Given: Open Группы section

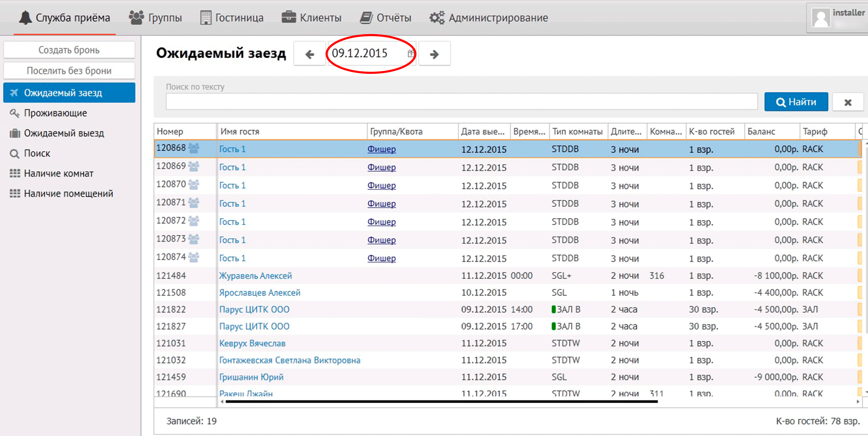Looking at the screenshot, I should coord(155,18).
